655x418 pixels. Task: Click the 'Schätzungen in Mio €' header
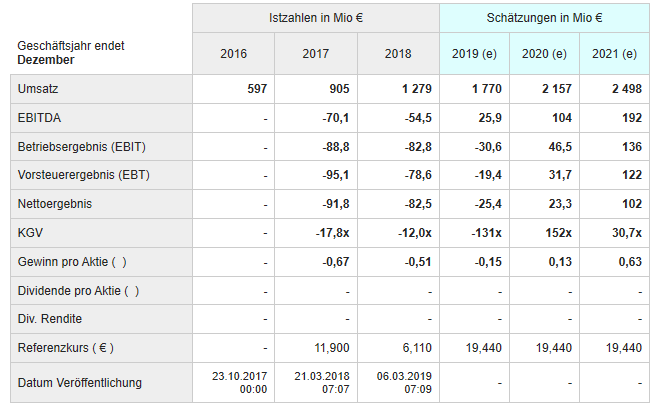pyautogui.click(x=544, y=18)
